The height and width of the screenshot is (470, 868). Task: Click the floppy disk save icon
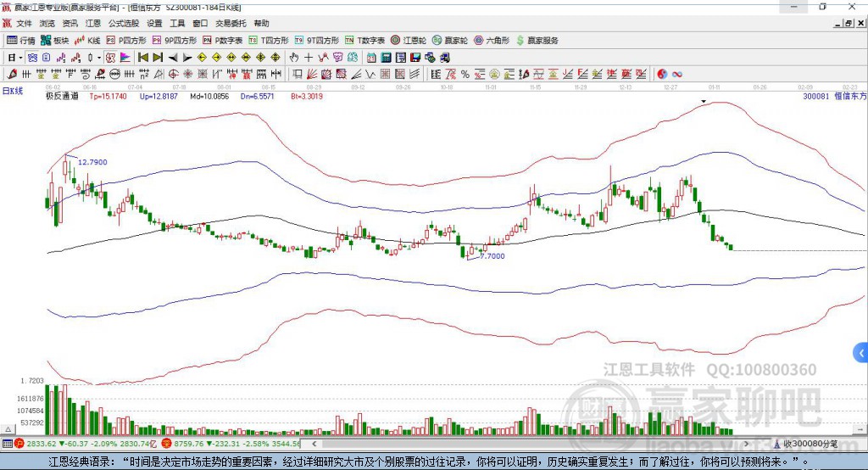415,58
